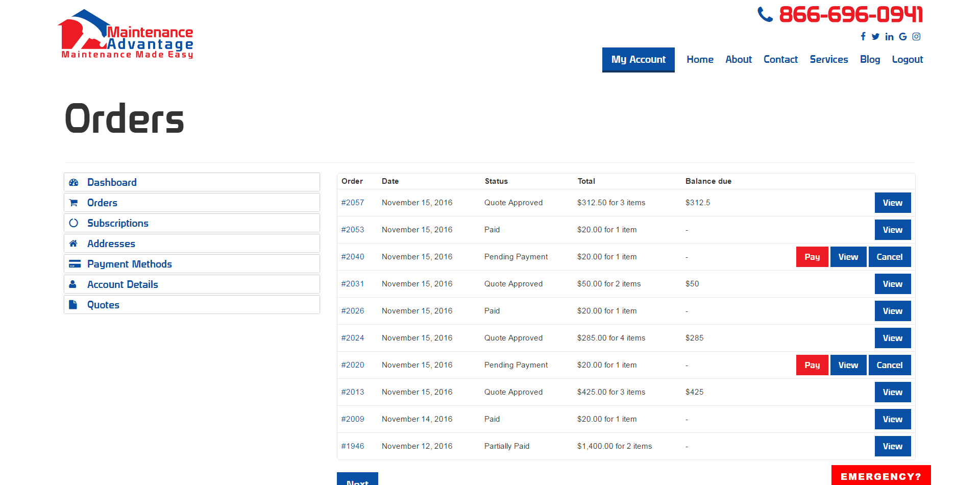This screenshot has height=485, width=980.
Task: Click the $312.5 balance due value
Action: pyautogui.click(x=698, y=203)
